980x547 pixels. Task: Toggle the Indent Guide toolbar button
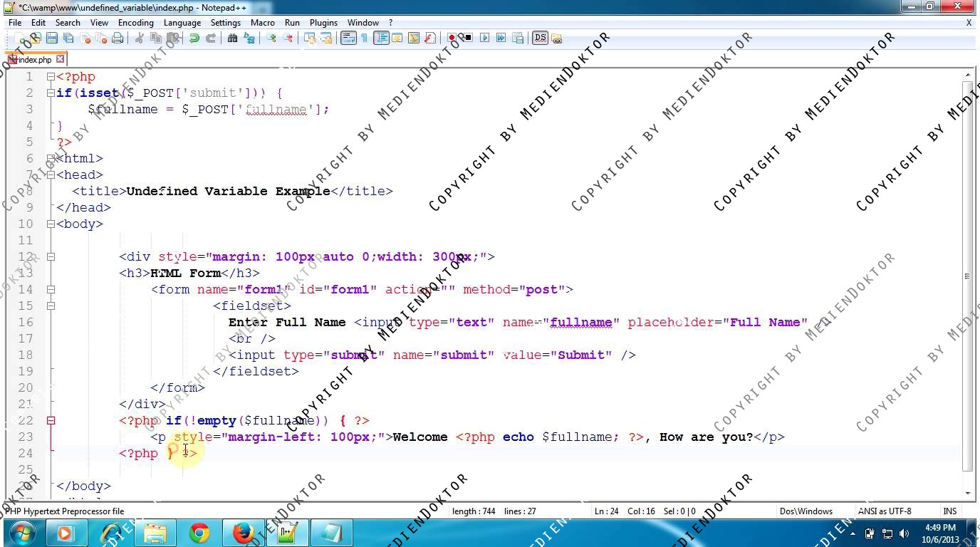point(381,38)
